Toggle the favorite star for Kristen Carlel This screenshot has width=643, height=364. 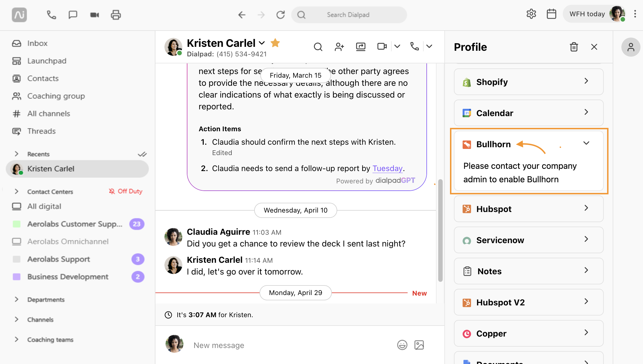275,43
